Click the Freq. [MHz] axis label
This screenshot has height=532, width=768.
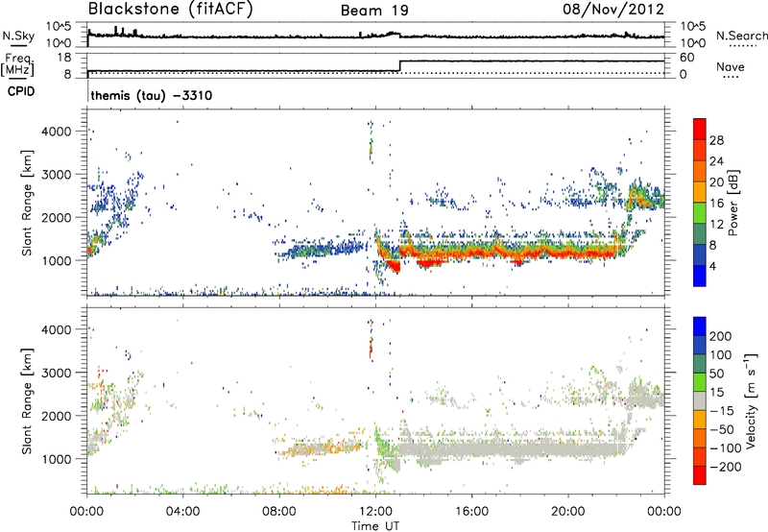click(18, 64)
